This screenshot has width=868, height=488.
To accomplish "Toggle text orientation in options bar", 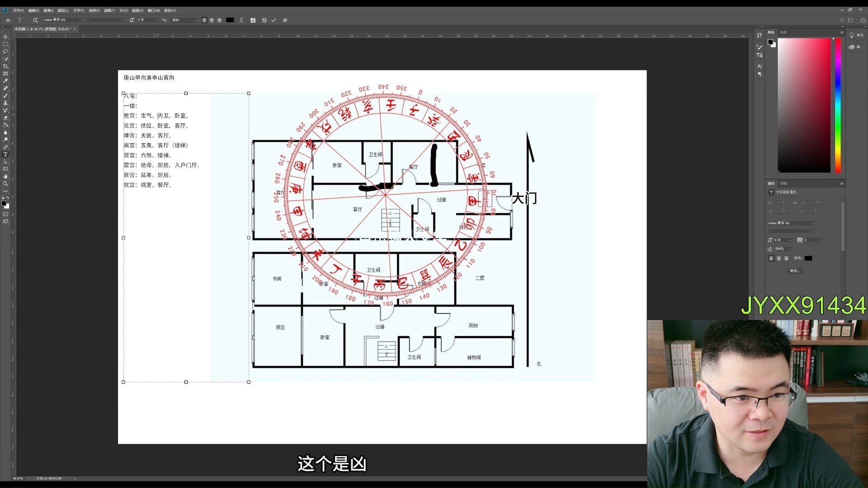I will [35, 20].
